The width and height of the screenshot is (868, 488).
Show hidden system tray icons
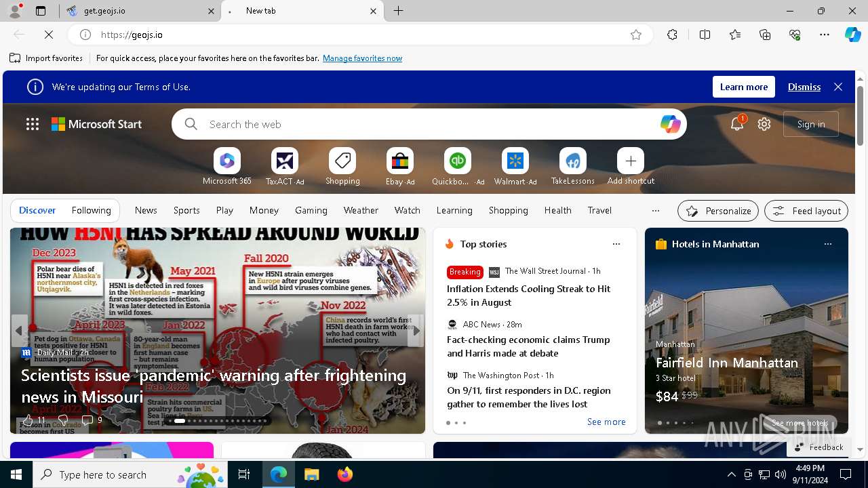coord(731,474)
